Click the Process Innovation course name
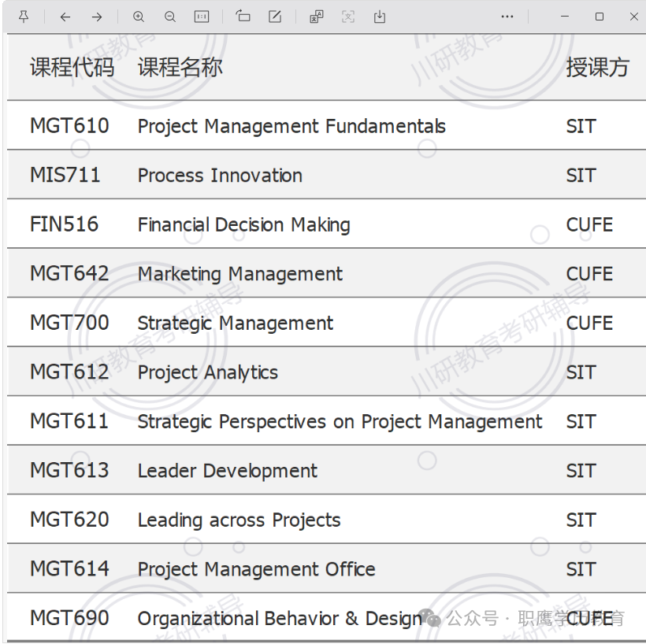This screenshot has height=644, width=646. pos(220,176)
